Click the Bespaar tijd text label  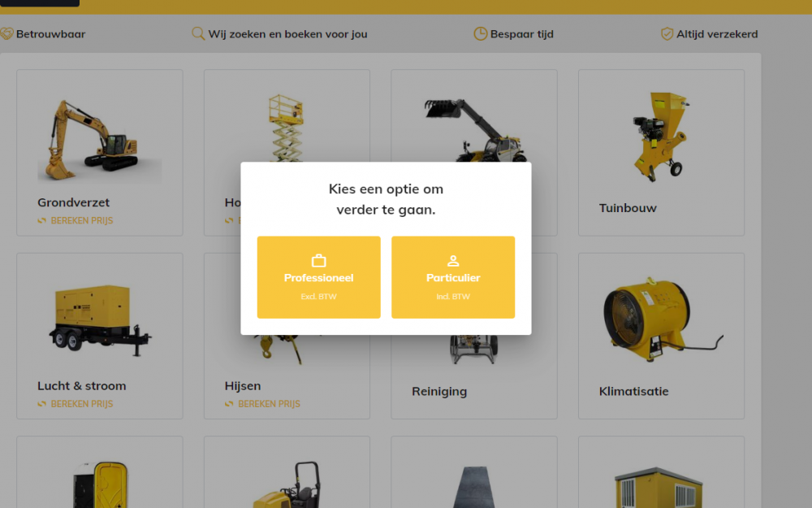click(522, 33)
